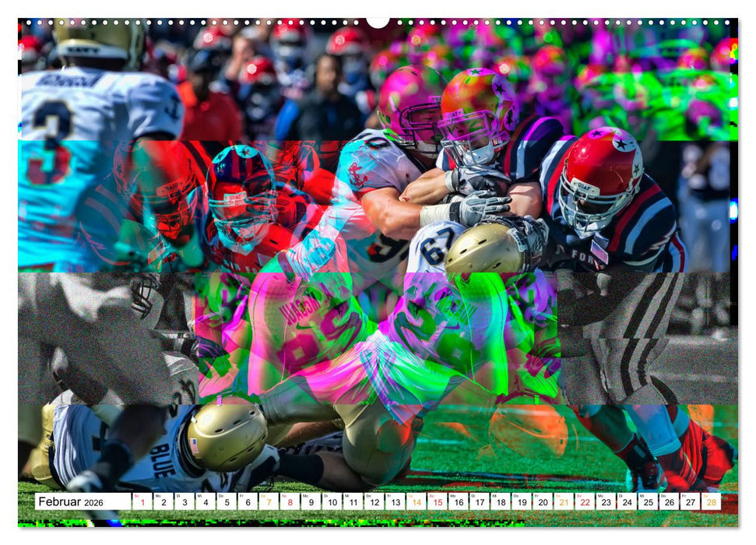Viewport: 756px width, 545px height.
Task: Click the final date 28 of Februar
Action: (710, 501)
